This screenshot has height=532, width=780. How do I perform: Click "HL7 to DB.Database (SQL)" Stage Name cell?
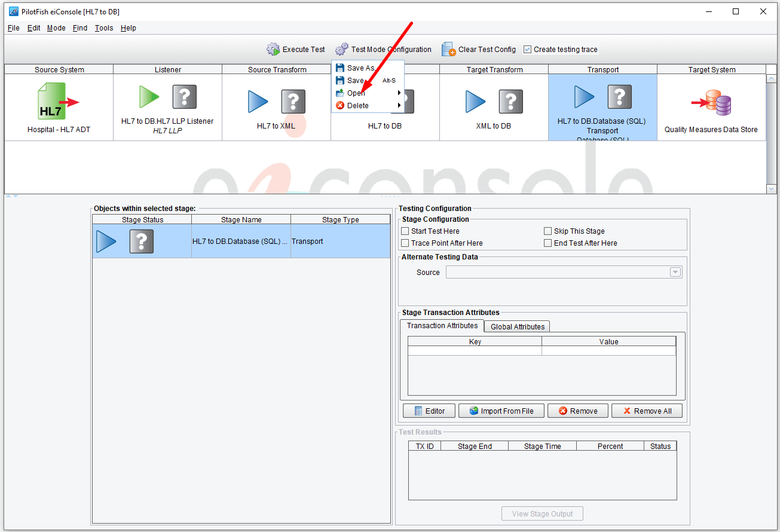(241, 241)
